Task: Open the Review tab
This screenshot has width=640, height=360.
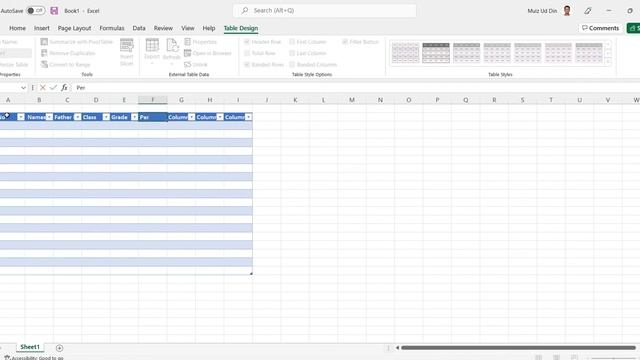Action: click(163, 28)
